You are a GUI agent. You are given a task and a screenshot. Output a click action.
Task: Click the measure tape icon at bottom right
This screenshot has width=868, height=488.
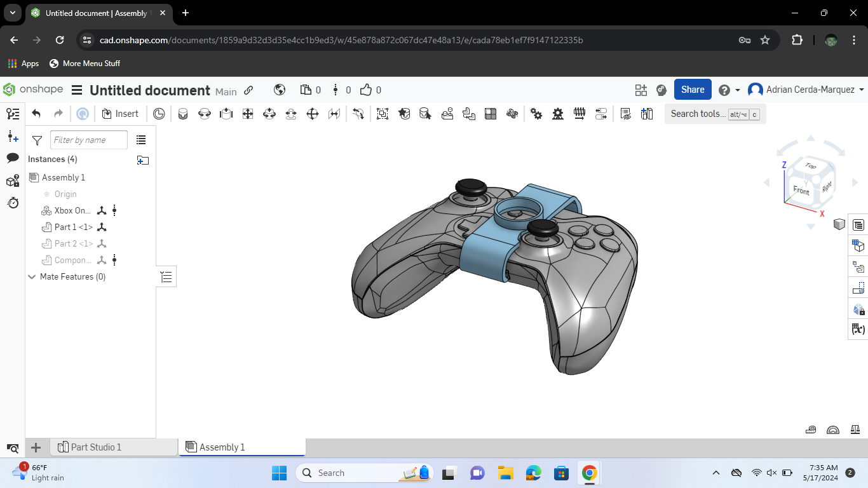811,430
